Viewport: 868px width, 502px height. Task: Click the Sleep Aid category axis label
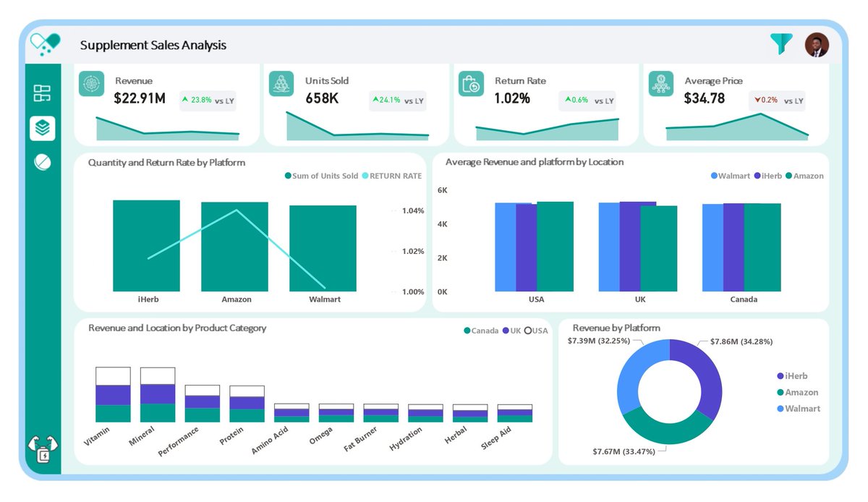497,438
